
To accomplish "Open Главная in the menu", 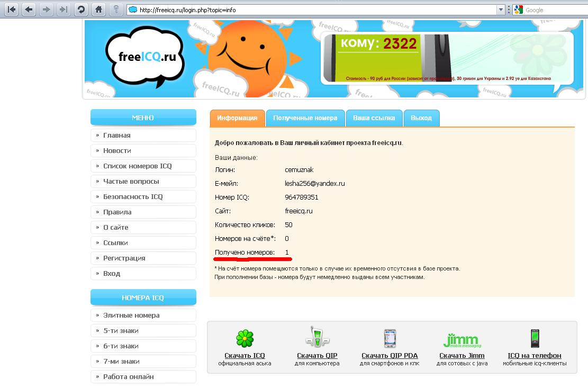I will 143,136.
